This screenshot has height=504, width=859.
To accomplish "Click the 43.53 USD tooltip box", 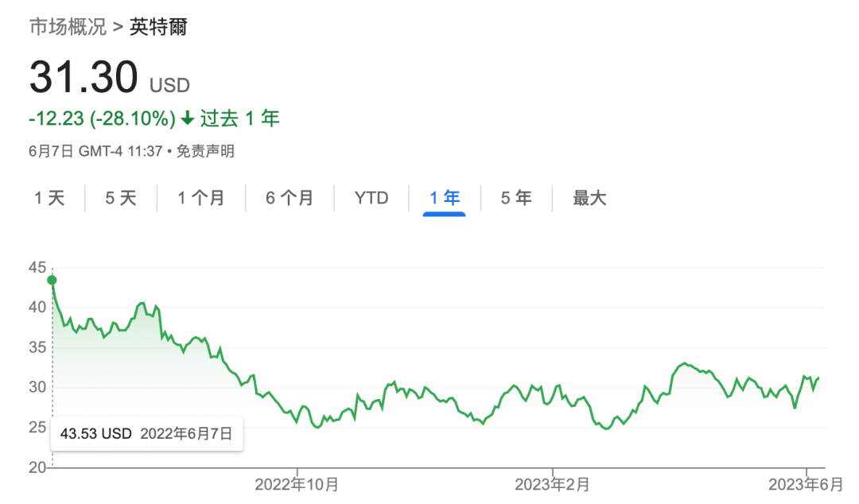I will [147, 434].
